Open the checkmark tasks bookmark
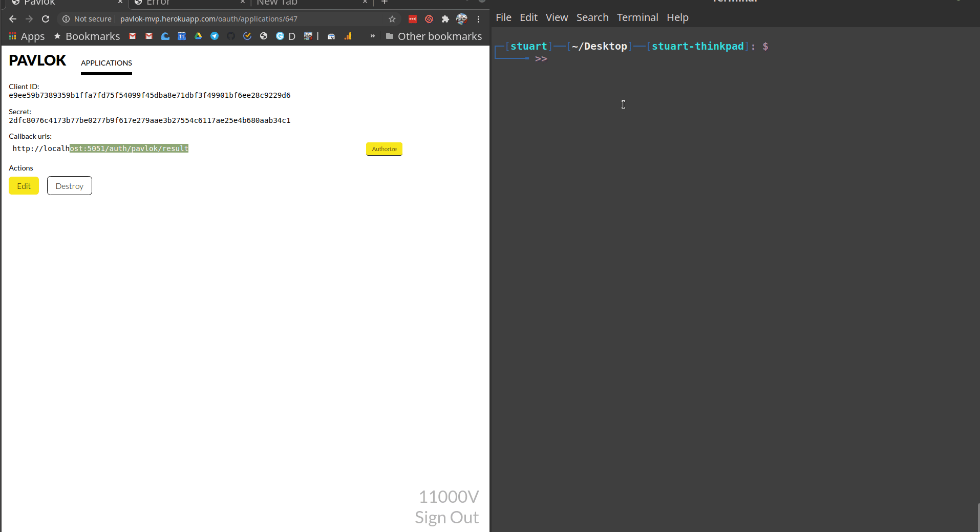Screen dimensions: 980x532 (247, 36)
